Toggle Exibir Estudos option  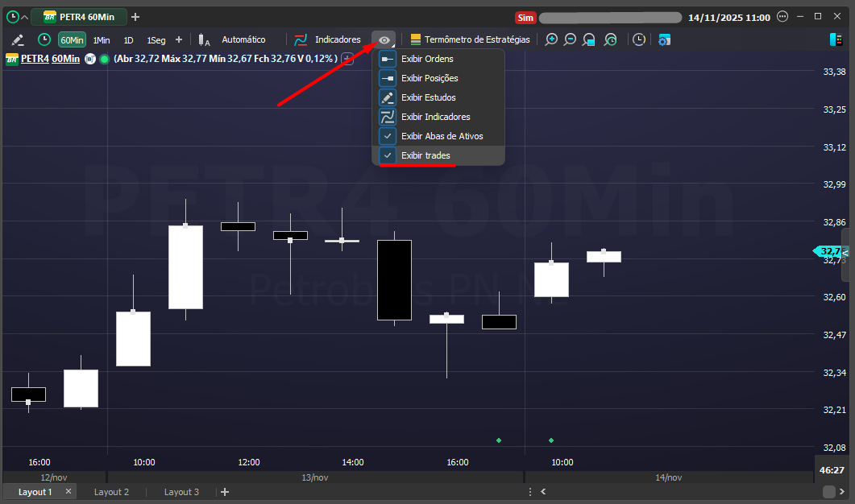click(438, 97)
